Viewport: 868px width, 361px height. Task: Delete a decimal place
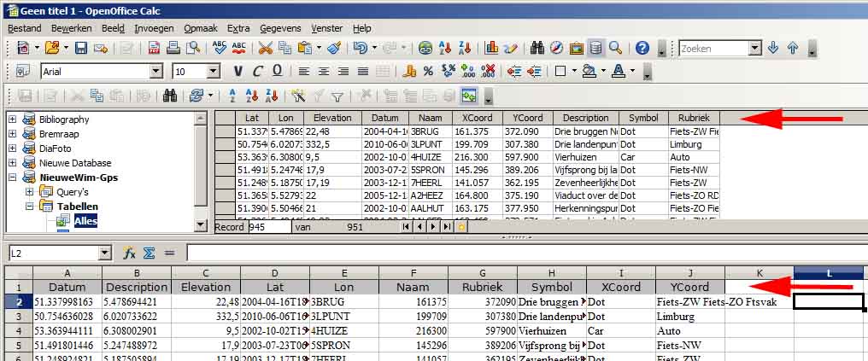click(x=488, y=71)
